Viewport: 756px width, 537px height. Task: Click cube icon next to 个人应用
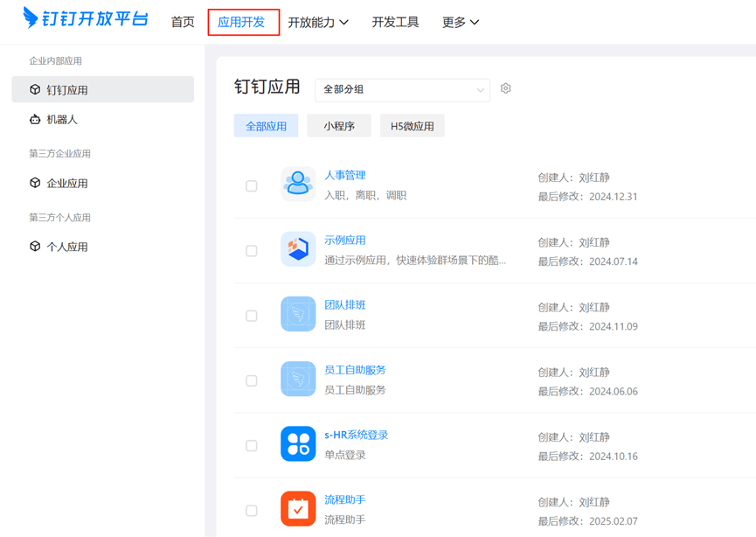35,246
